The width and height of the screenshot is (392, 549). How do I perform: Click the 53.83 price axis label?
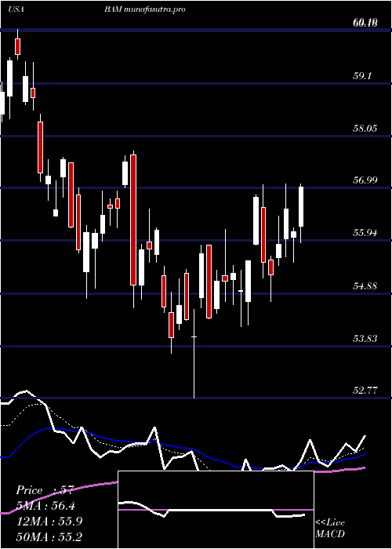[x=365, y=339]
